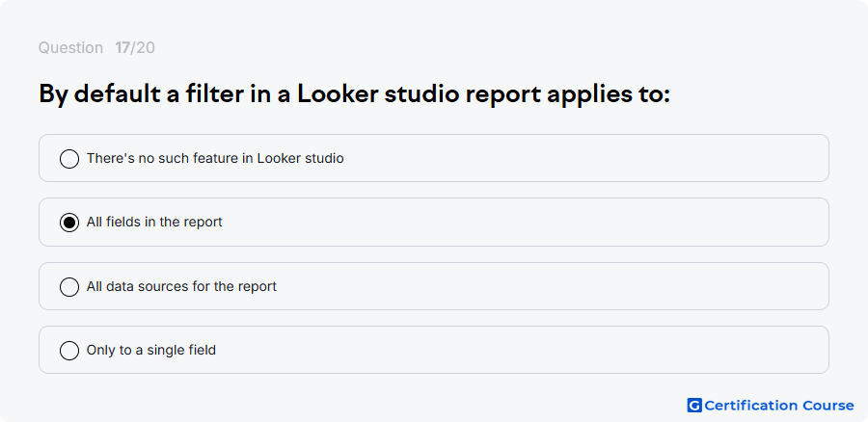Click empty space in the third answer card

(x=554, y=286)
